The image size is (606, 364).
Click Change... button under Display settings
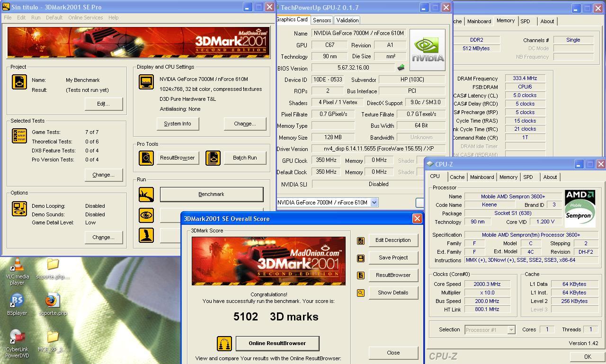[x=245, y=124]
